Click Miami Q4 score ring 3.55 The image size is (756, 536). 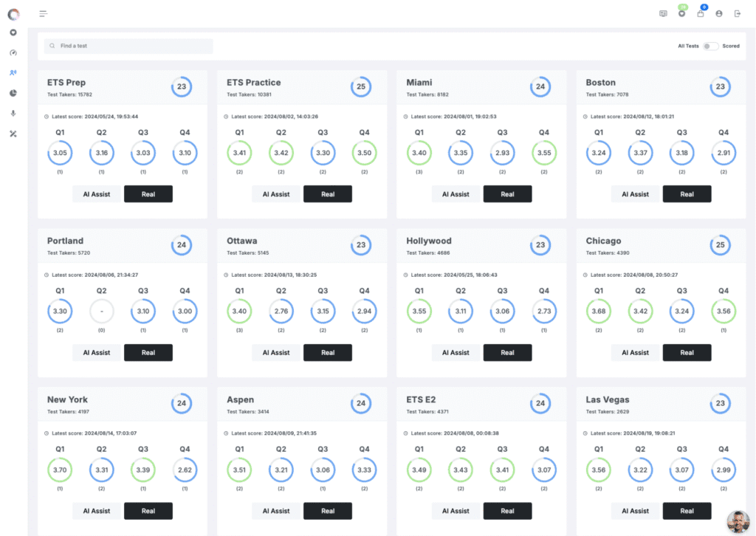[544, 153]
